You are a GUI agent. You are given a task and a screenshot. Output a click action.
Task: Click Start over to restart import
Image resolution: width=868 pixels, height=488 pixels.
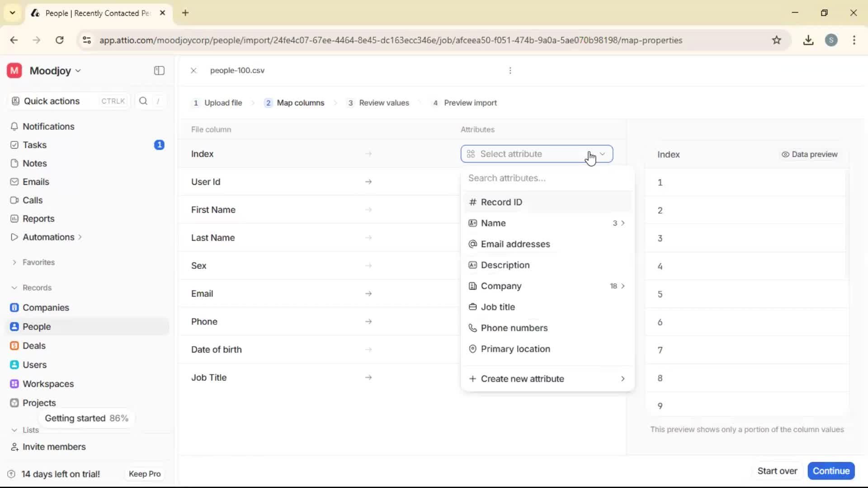(778, 471)
